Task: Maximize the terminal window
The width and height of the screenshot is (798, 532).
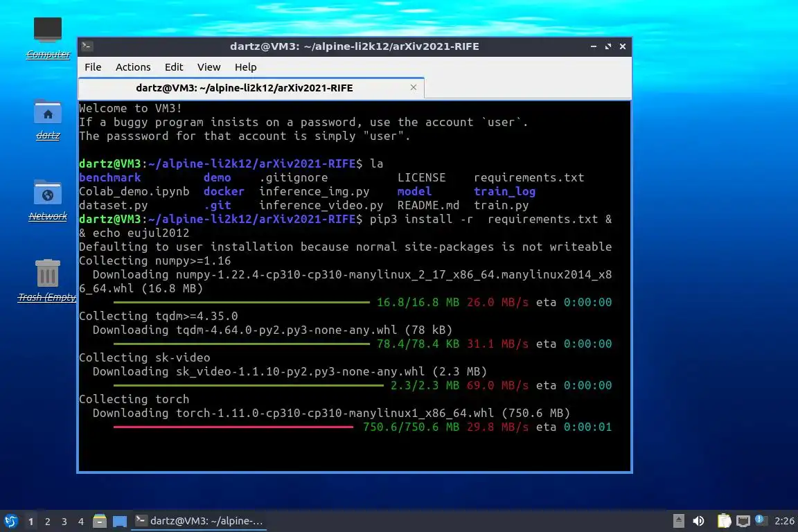Action: point(608,46)
